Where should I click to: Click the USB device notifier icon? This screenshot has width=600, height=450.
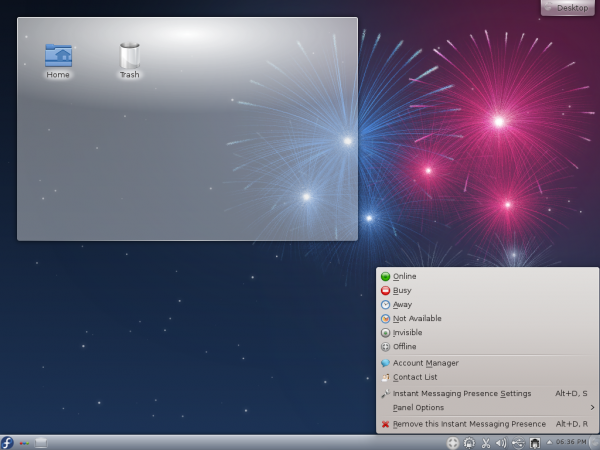517,442
